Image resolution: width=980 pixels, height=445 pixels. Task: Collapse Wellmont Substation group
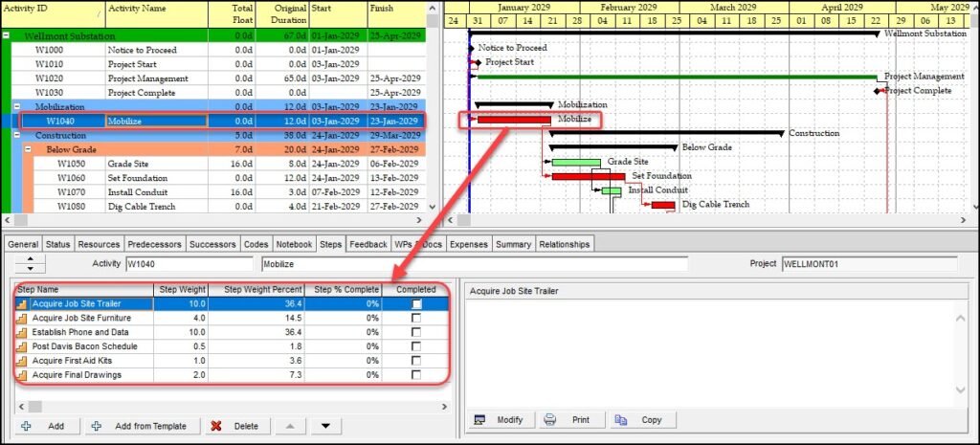pos(6,36)
